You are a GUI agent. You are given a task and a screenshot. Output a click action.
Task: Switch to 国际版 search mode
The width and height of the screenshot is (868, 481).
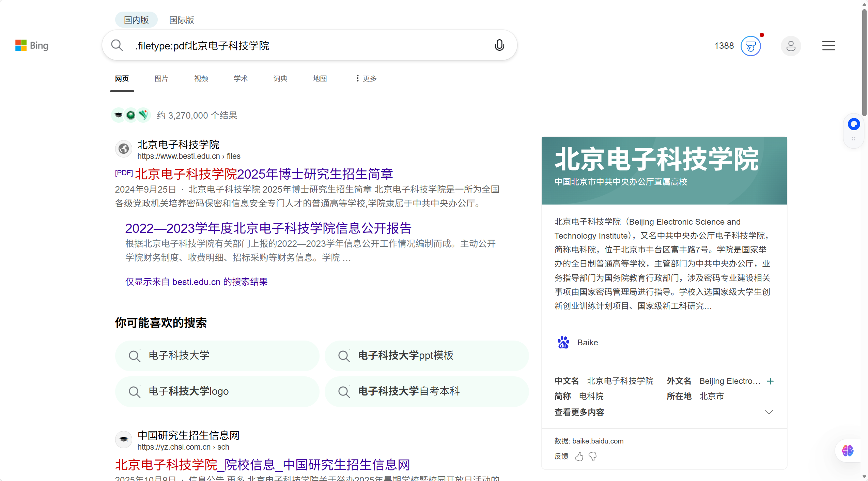click(x=182, y=20)
